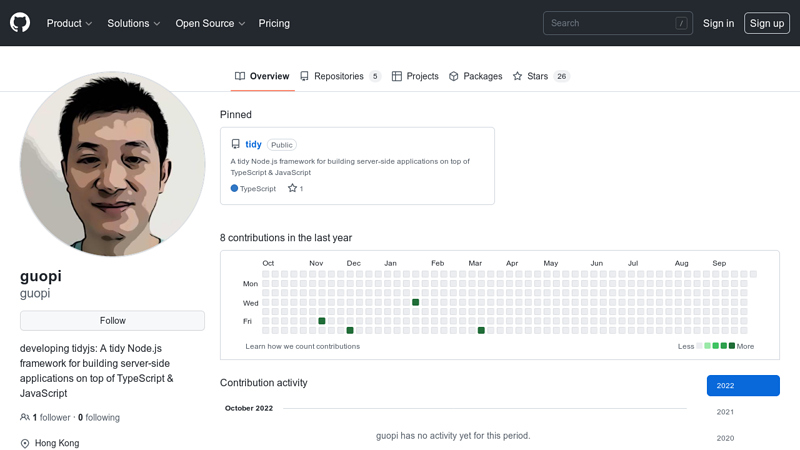Open the 1 follower list
800x450 pixels.
coord(52,417)
